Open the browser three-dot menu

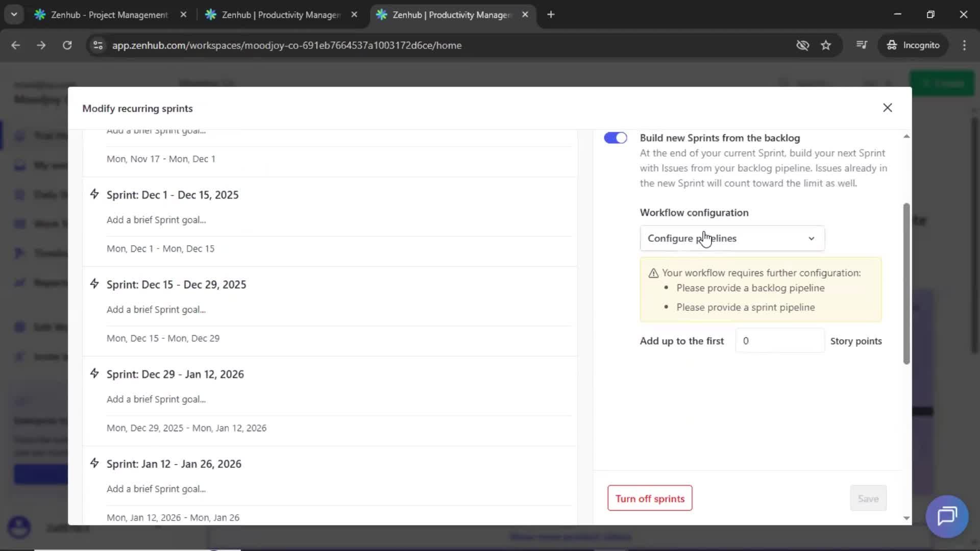tap(964, 45)
